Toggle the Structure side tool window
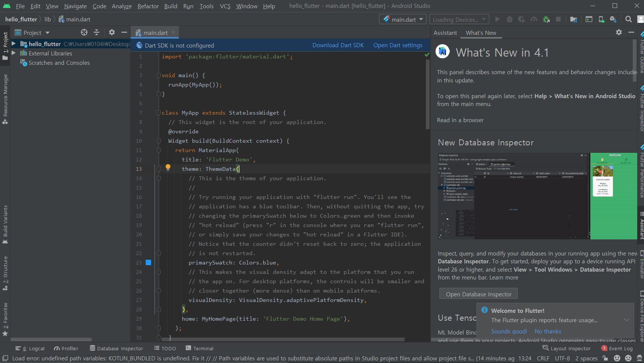Screen dimensions: 644x363 point(5,273)
